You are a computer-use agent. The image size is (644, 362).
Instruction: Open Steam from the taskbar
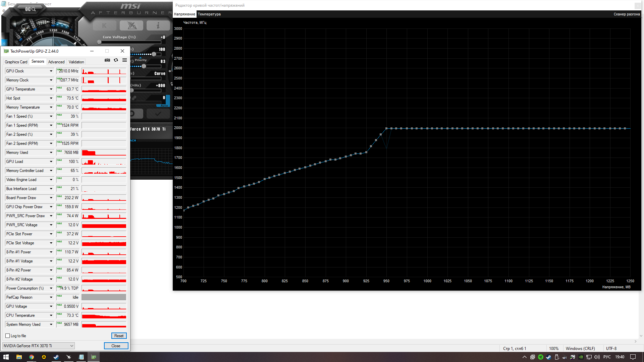tap(56, 357)
